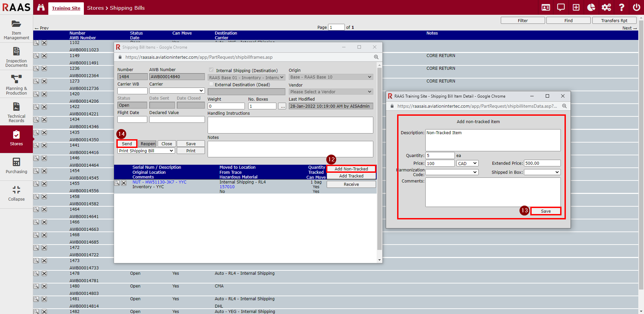Collapse the left sidebar menu
The height and width of the screenshot is (314, 644).
coord(16,194)
